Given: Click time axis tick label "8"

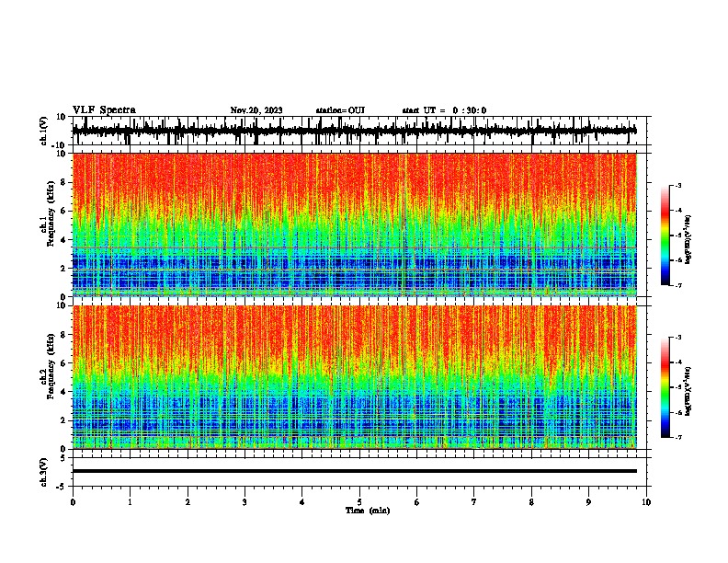Looking at the screenshot, I should (531, 502).
